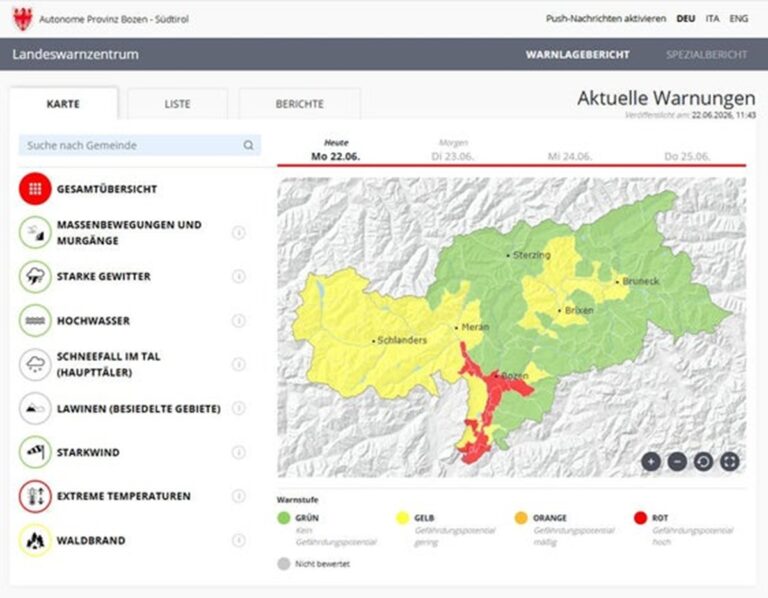Click the Nicht bewertet grey swatch

[284, 564]
